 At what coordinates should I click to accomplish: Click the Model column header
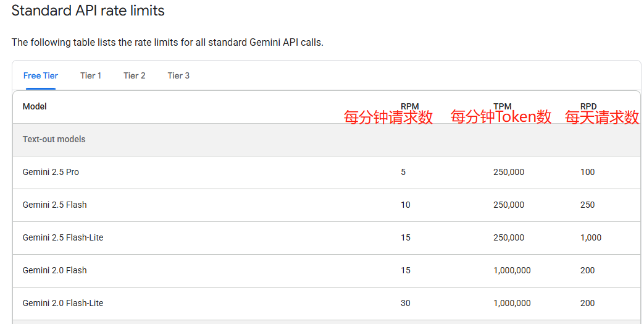click(35, 106)
